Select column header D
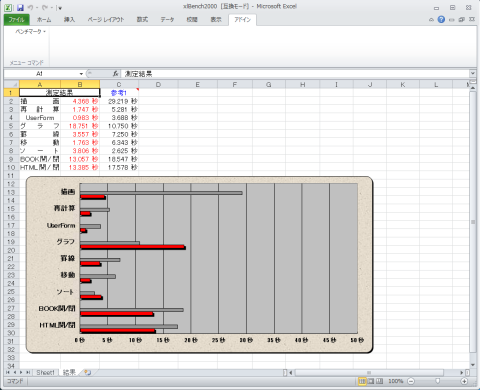The width and height of the screenshot is (480, 390). click(158, 84)
